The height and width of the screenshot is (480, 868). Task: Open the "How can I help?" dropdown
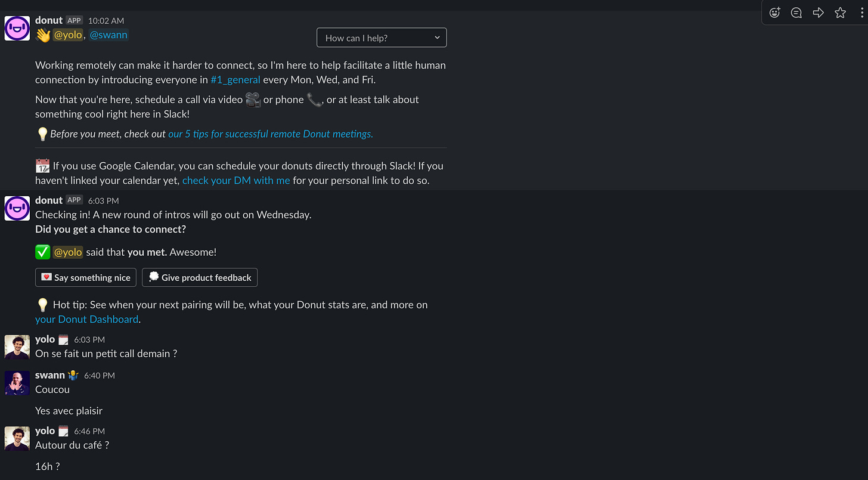tap(382, 38)
